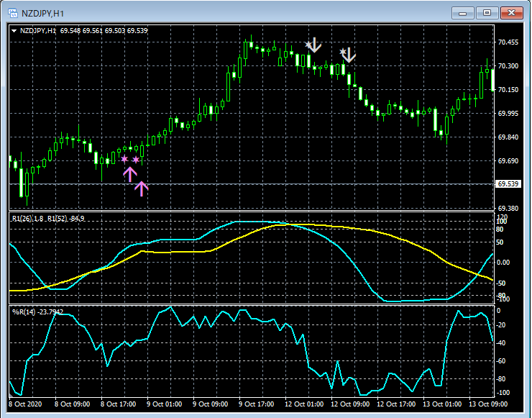The height and width of the screenshot is (418, 532).
Task: Click time axis label 13 Oct 01:00
Action: click(x=442, y=404)
